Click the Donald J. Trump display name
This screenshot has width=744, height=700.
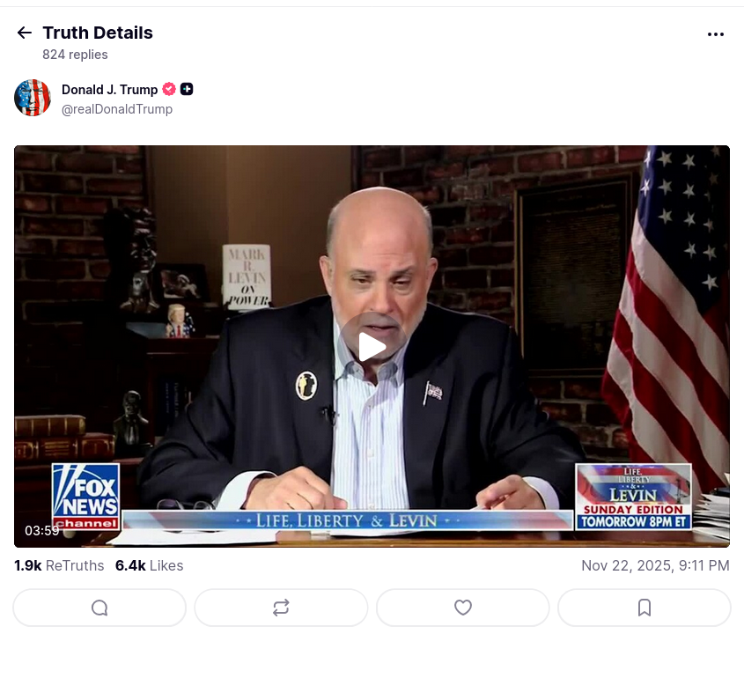109,89
